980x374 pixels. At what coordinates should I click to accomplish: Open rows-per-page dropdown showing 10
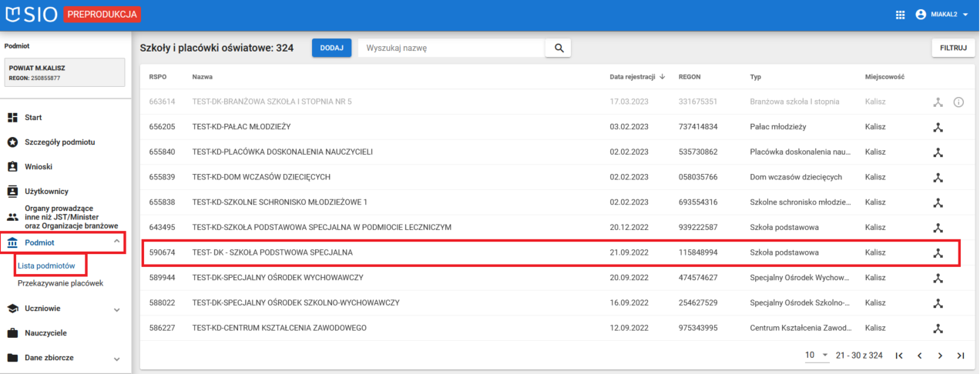[817, 355]
